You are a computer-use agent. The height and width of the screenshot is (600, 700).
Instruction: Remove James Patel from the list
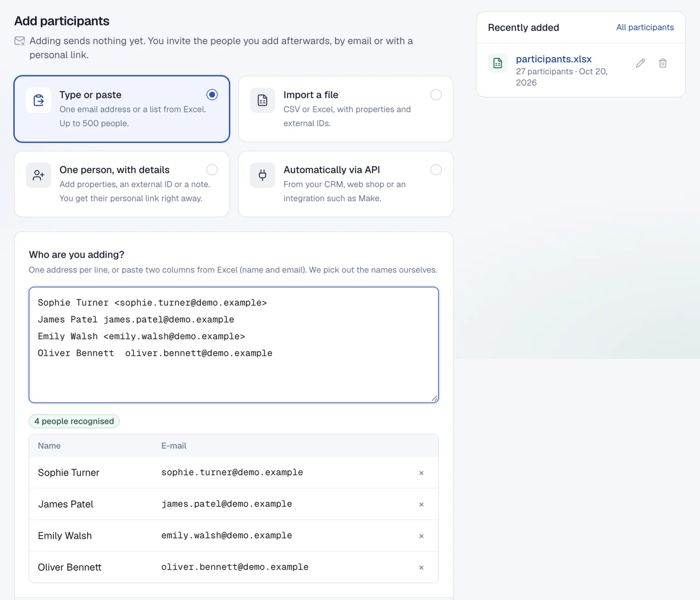[x=421, y=505]
